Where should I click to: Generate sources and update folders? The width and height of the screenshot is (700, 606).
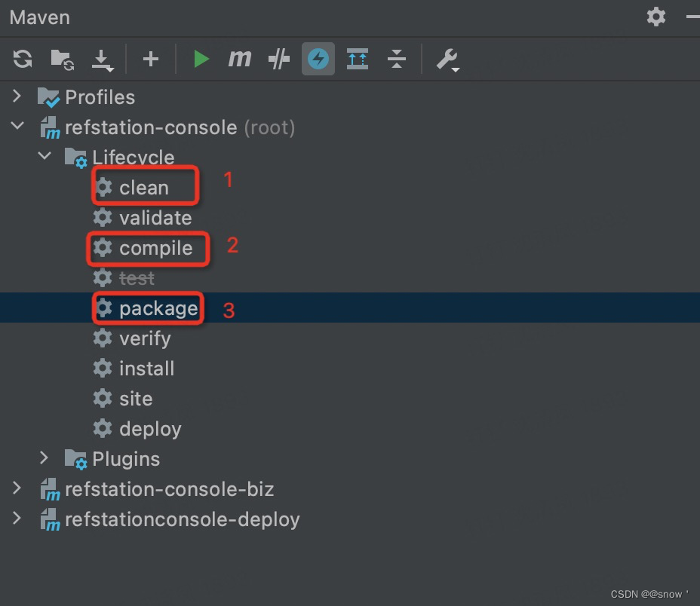[x=62, y=59]
